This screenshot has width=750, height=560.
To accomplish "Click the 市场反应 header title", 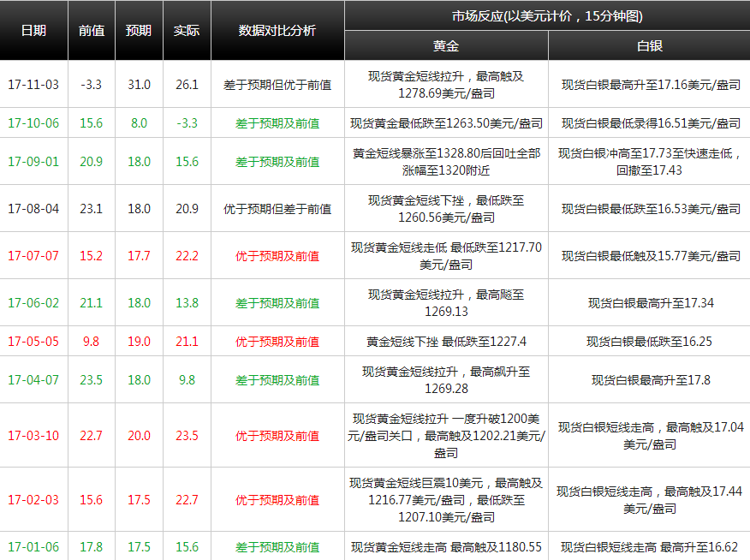I will pos(547,16).
